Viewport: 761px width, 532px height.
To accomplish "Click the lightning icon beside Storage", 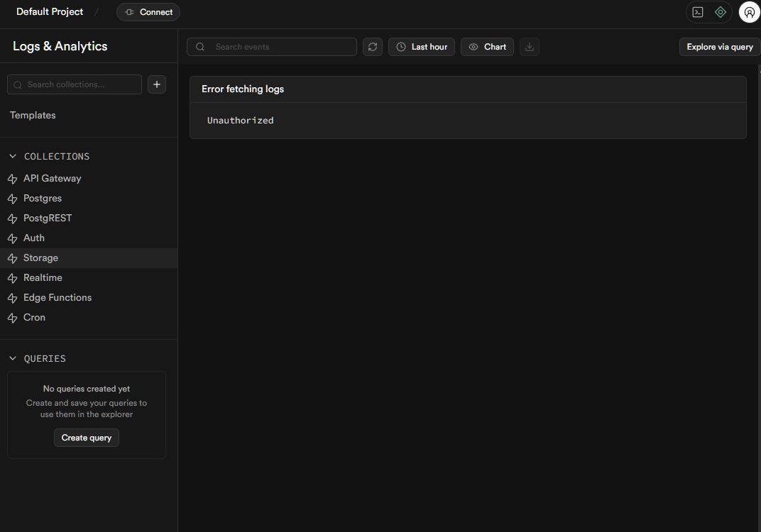I will (13, 258).
